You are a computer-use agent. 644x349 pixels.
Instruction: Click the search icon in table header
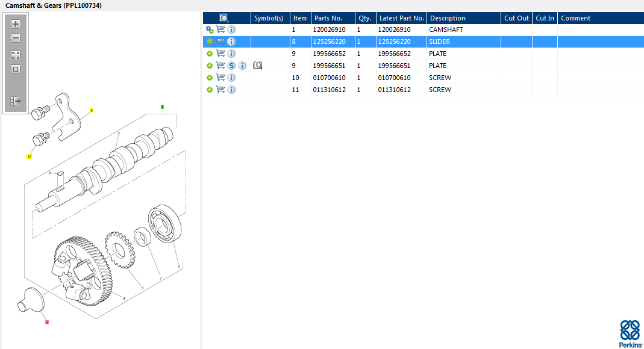coord(224,18)
